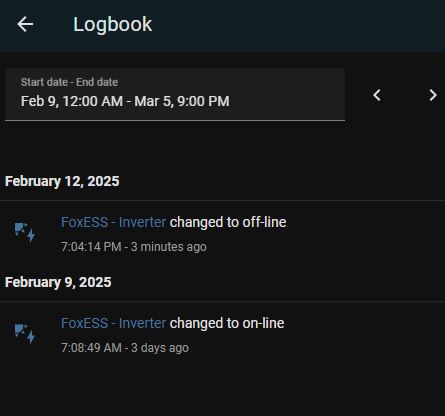The height and width of the screenshot is (416, 445).
Task: Click the Feb 9 - Mar 5 date range text
Action: 125,101
